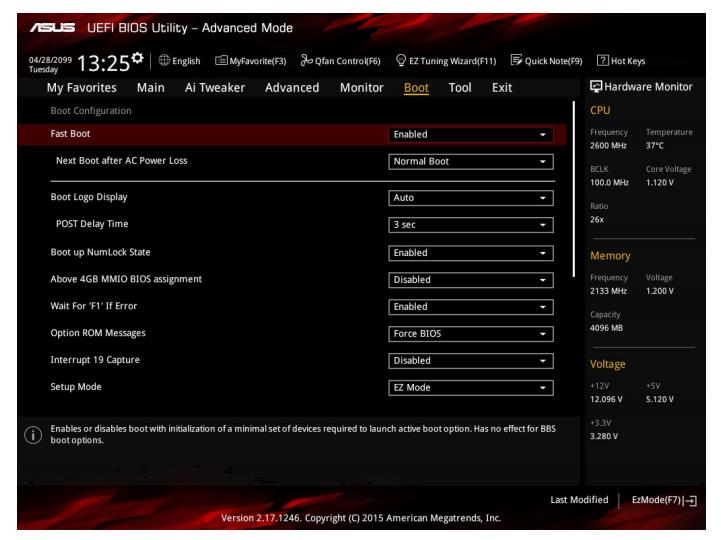Open the Ai Tweaker tab
Viewport: 721px width, 540px height.
(215, 87)
